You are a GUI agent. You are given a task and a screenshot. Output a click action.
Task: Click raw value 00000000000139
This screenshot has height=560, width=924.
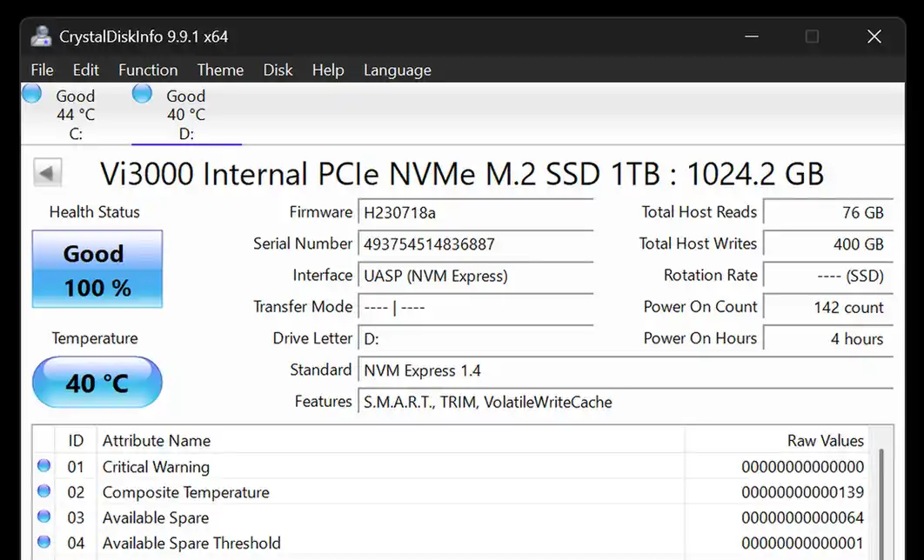pos(802,492)
